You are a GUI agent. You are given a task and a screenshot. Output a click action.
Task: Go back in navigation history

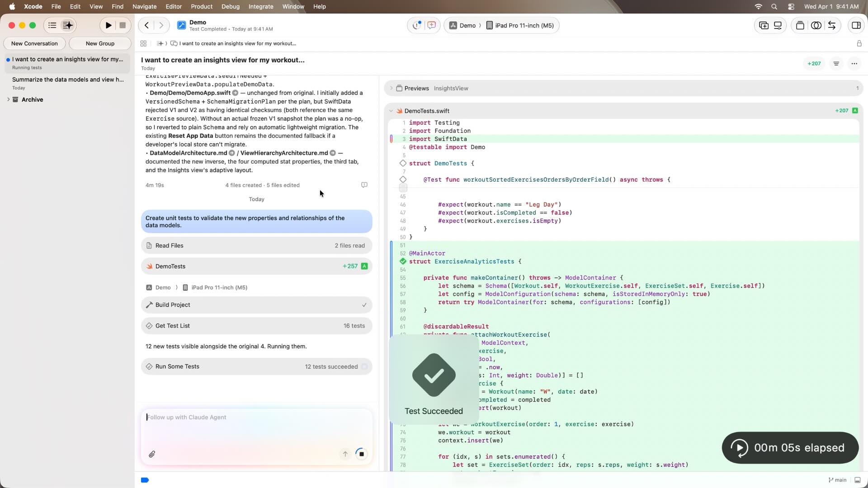pos(146,25)
